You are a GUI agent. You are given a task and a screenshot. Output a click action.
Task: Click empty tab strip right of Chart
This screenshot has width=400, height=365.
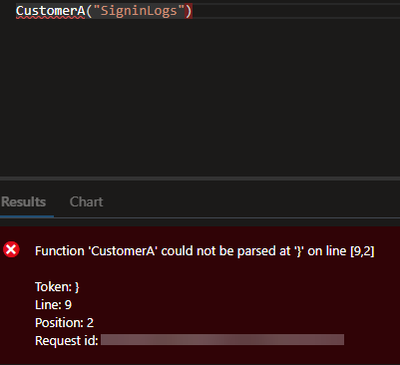252,202
